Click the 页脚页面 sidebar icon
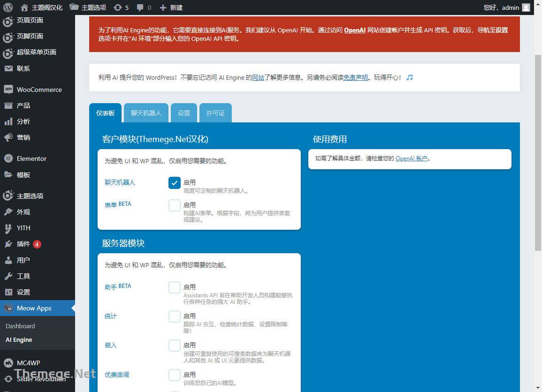Image resolution: width=542 pixels, height=392 pixels. pos(8,37)
